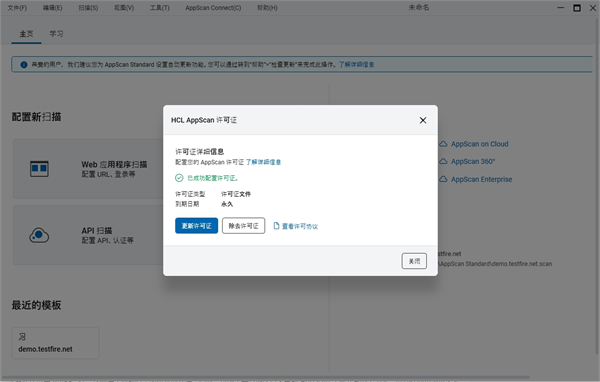
Task: Open the 编辑(E) menu
Action: coord(52,8)
